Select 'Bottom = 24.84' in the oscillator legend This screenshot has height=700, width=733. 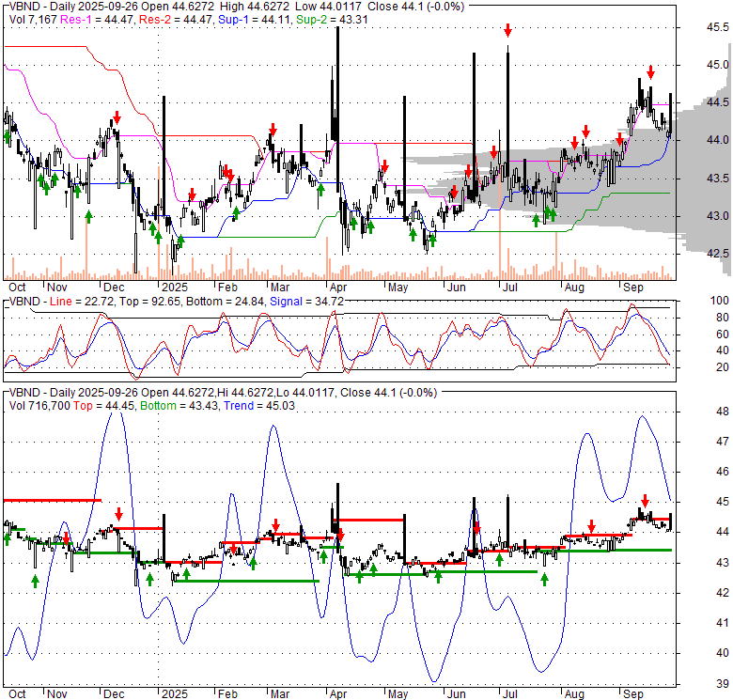point(225,302)
